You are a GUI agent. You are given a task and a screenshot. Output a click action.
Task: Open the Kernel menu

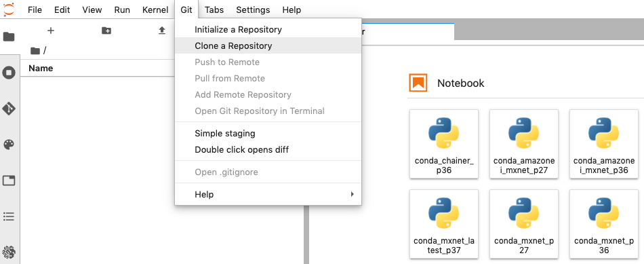pyautogui.click(x=155, y=10)
